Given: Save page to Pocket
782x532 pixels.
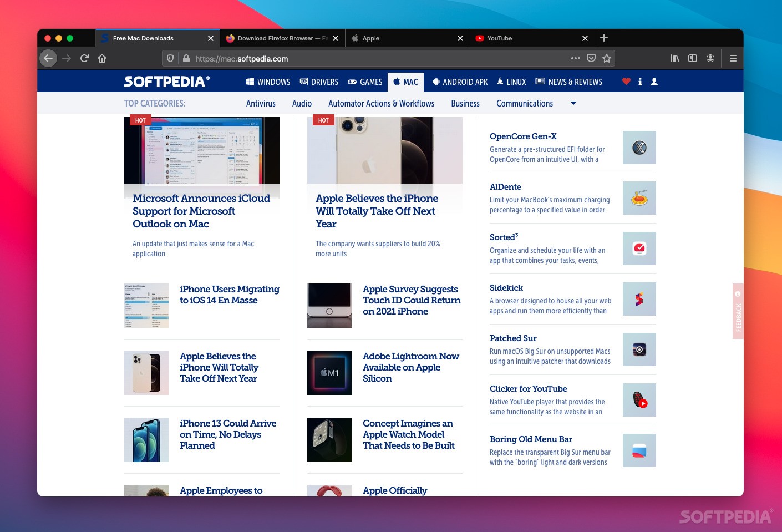Looking at the screenshot, I should pos(591,58).
